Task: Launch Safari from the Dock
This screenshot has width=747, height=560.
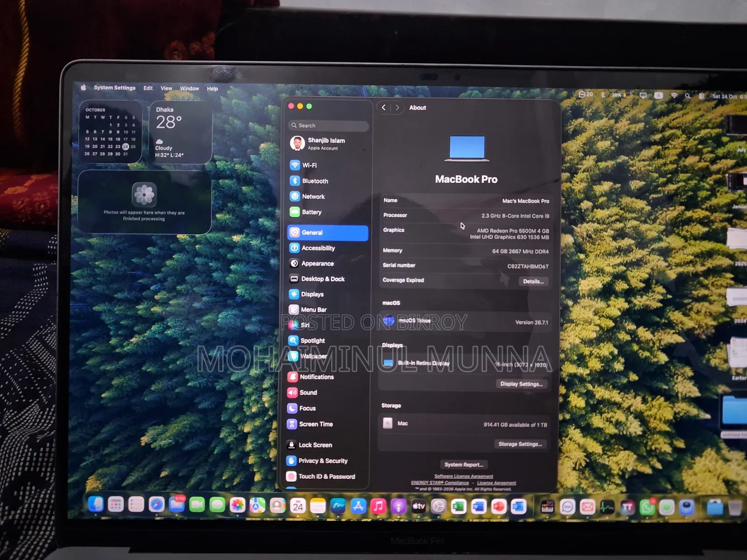Action: tap(156, 504)
